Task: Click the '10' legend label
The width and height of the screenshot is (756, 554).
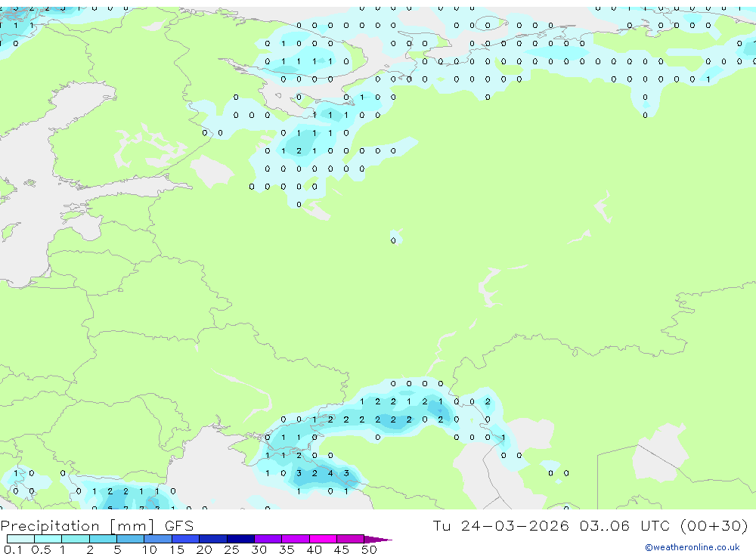Action: click(149, 549)
